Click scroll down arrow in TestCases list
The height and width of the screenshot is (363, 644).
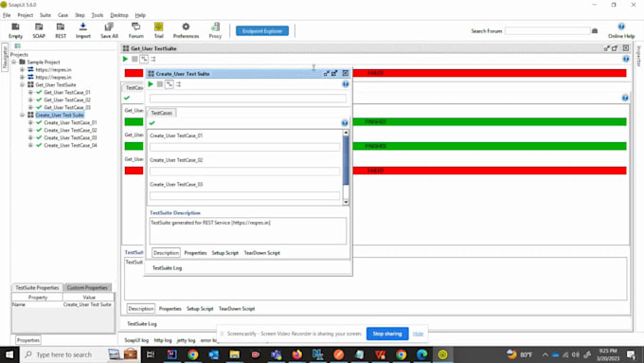tap(346, 202)
